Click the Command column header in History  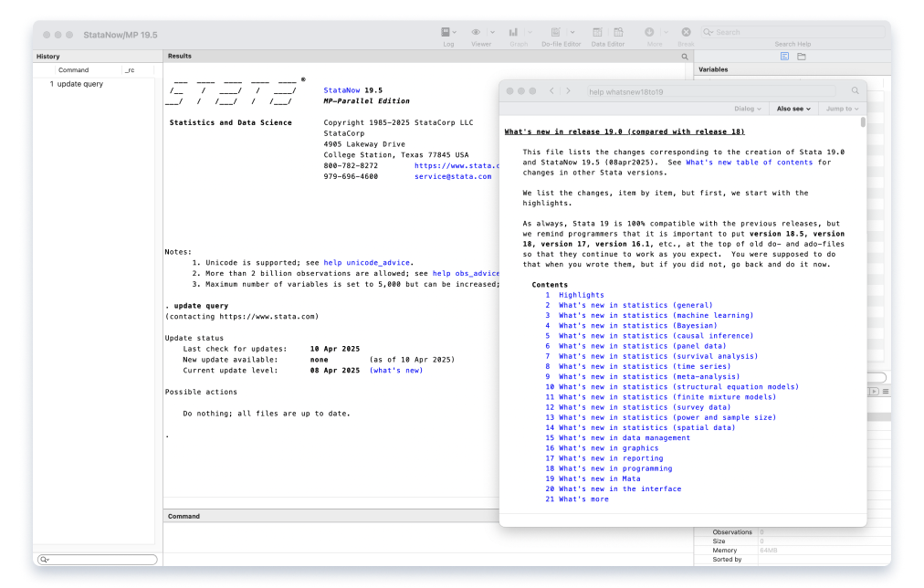[x=74, y=69]
